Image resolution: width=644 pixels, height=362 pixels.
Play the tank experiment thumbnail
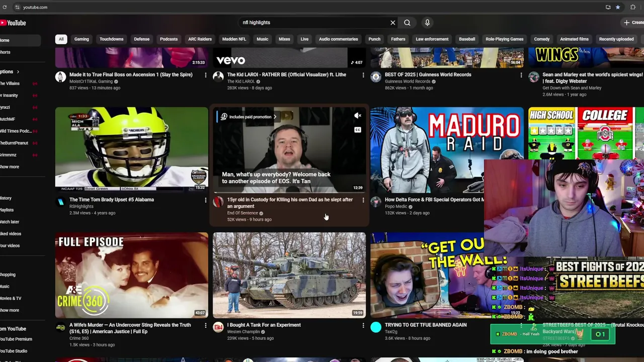pos(289,275)
